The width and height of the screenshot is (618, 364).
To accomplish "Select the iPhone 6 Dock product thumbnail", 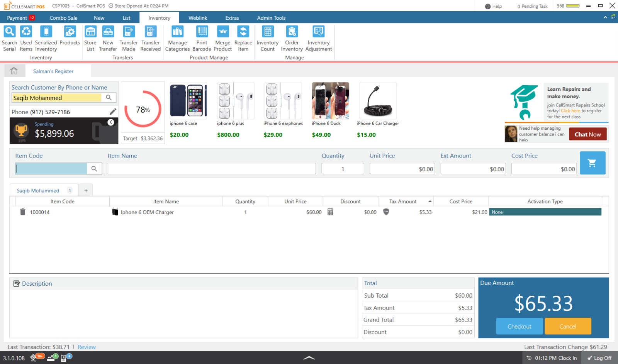I will [x=330, y=101].
